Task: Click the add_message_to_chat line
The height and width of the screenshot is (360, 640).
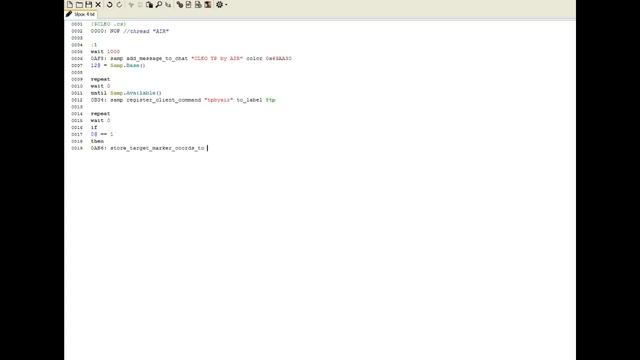Action: coord(191,58)
